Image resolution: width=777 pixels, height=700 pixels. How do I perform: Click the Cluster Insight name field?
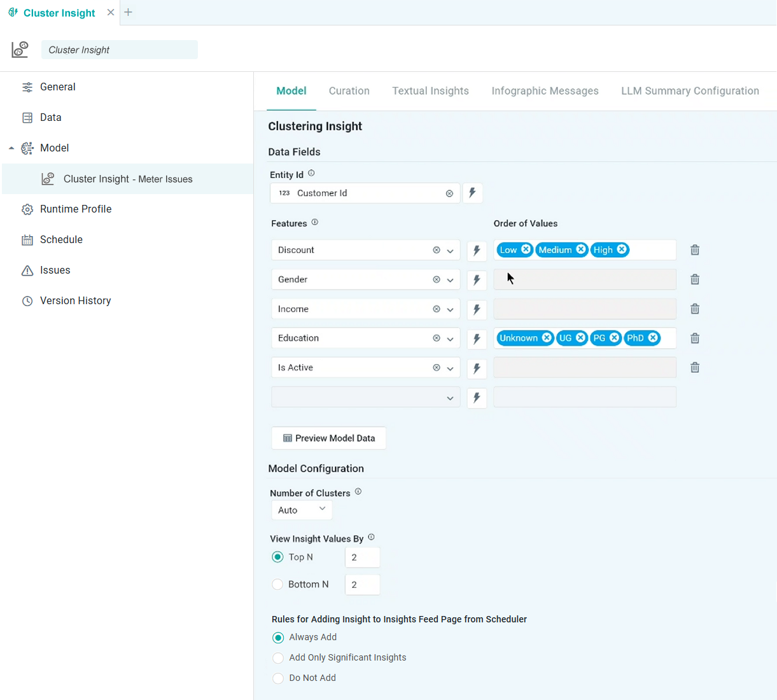pos(120,50)
